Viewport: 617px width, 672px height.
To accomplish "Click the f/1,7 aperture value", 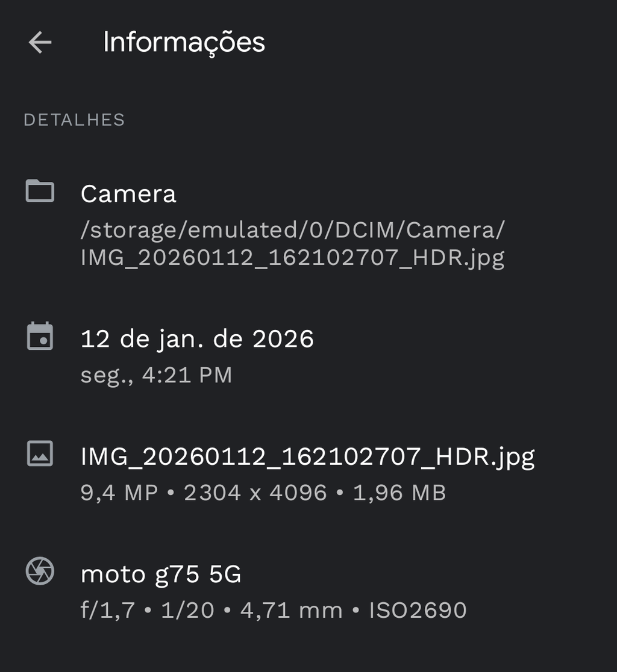I will [x=107, y=610].
